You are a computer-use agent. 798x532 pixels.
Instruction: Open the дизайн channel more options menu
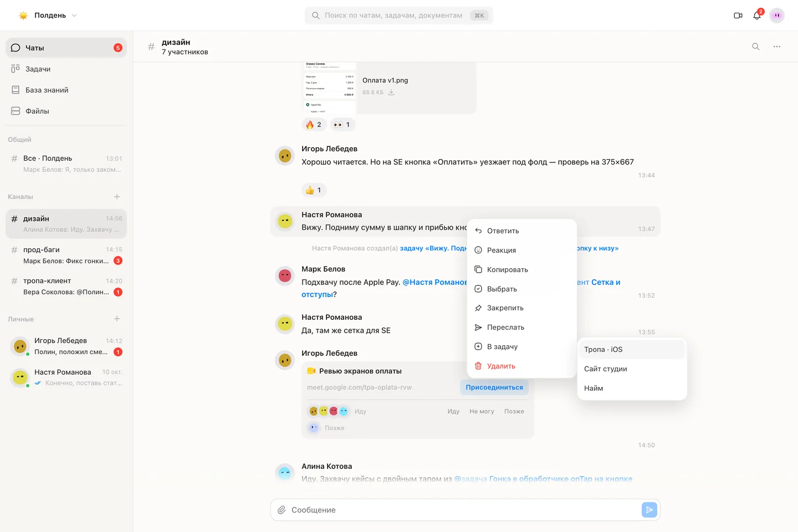pyautogui.click(x=777, y=47)
